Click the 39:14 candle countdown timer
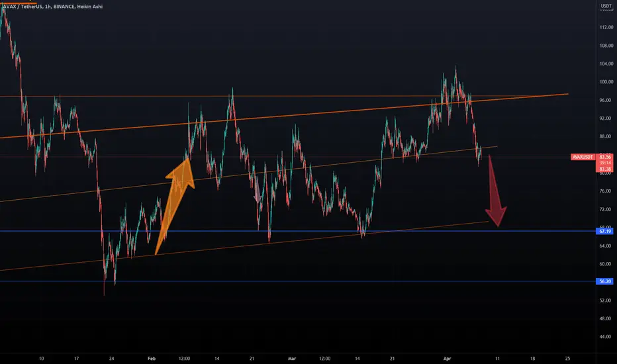 tap(605, 163)
